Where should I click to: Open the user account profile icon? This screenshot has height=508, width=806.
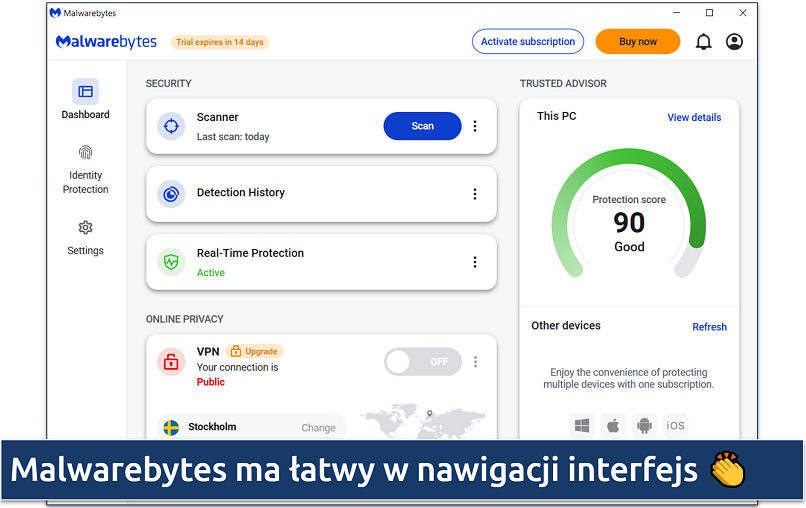[x=735, y=42]
